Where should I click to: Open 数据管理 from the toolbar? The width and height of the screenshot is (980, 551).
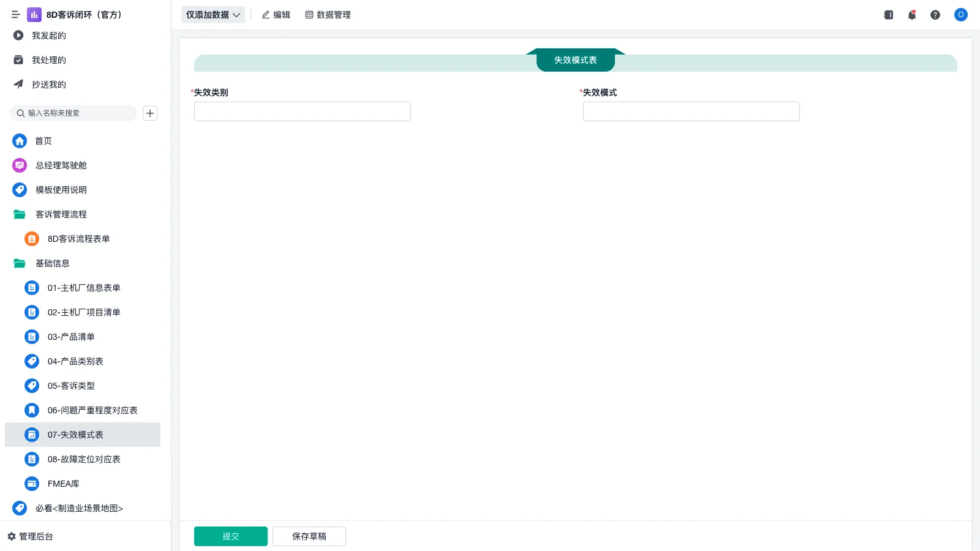[328, 15]
